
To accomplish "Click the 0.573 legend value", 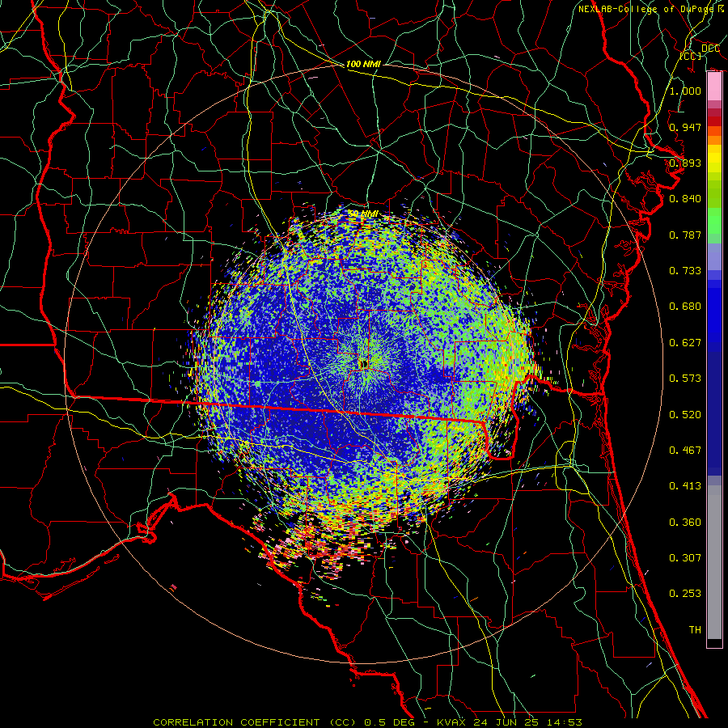I will tap(685, 379).
